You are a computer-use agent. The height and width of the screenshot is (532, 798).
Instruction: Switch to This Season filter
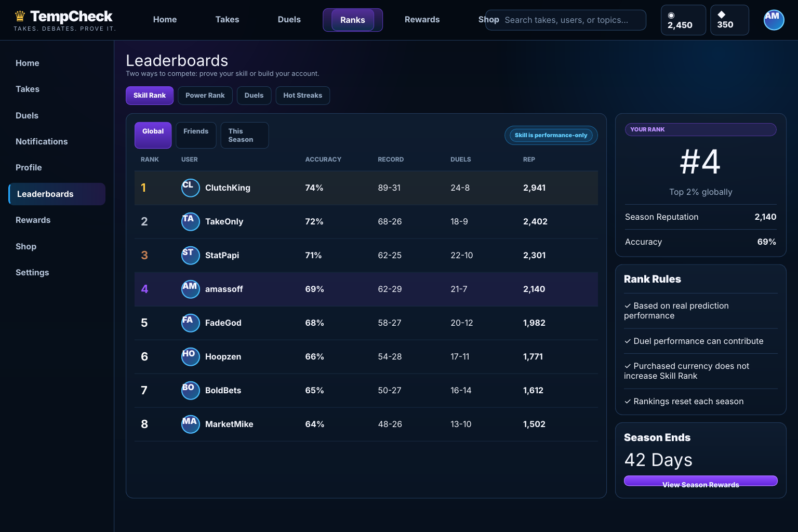[x=244, y=135]
